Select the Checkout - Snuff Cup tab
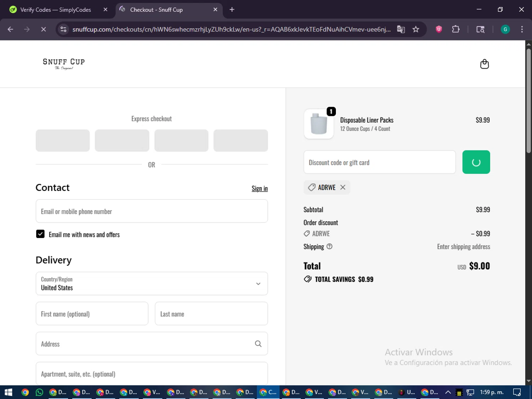The image size is (532, 399). 156,10
